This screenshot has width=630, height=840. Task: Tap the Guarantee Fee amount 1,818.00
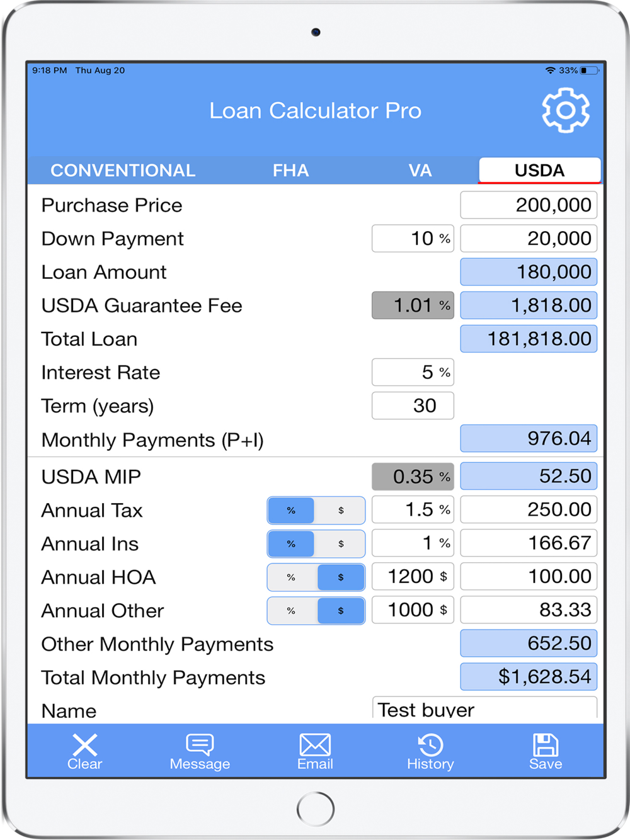529,305
